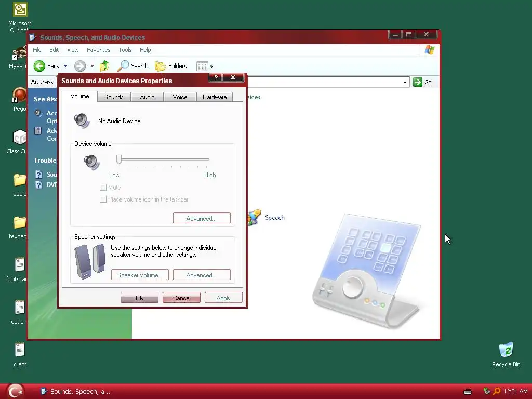Viewport: 532px width, 399px height.
Task: Open Search with the magnifier icon
Action: (123, 66)
